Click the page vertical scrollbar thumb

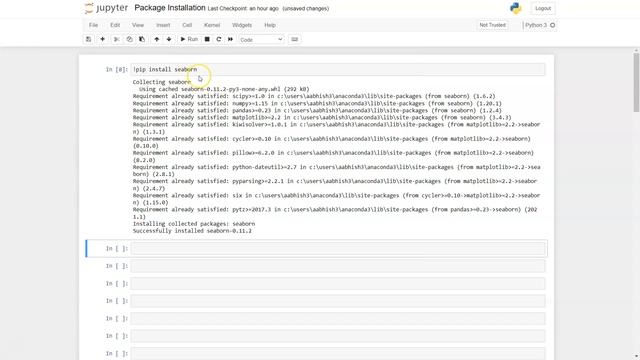(x=636, y=82)
